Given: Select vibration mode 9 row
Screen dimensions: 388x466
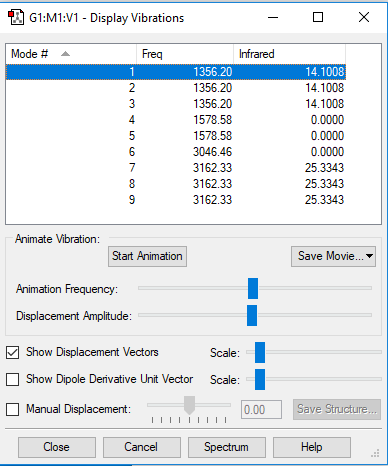Looking at the screenshot, I should [176, 200].
